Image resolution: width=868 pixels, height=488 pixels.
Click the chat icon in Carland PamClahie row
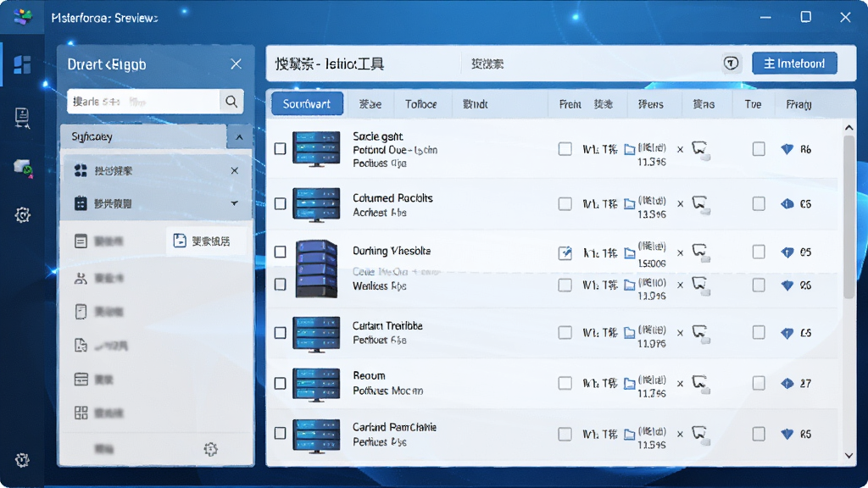point(701,435)
